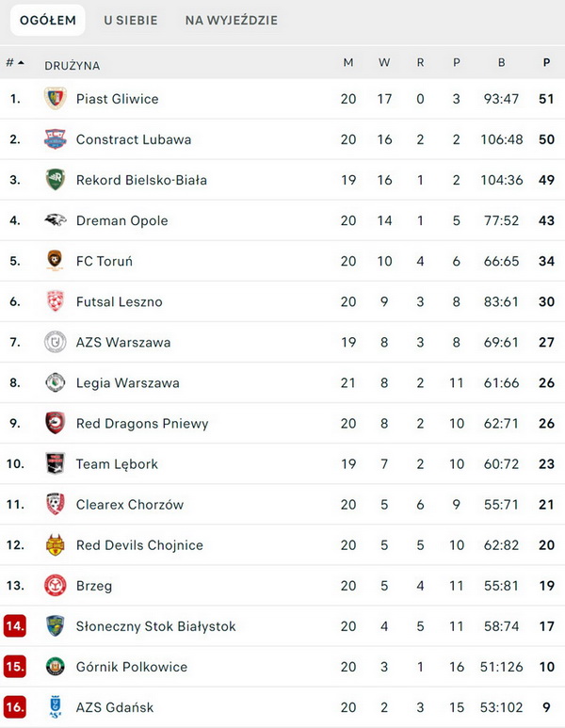Switch to the U SIEBIE tab
This screenshot has height=728, width=565.
pyautogui.click(x=131, y=20)
